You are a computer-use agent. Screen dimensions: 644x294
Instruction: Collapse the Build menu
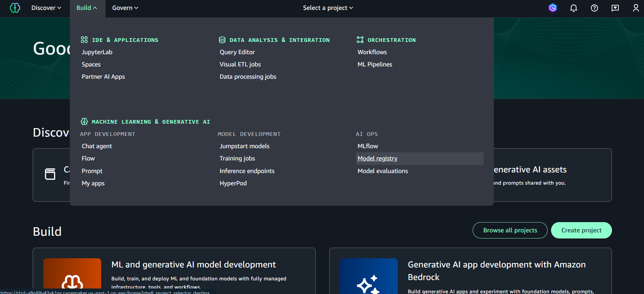coord(87,8)
